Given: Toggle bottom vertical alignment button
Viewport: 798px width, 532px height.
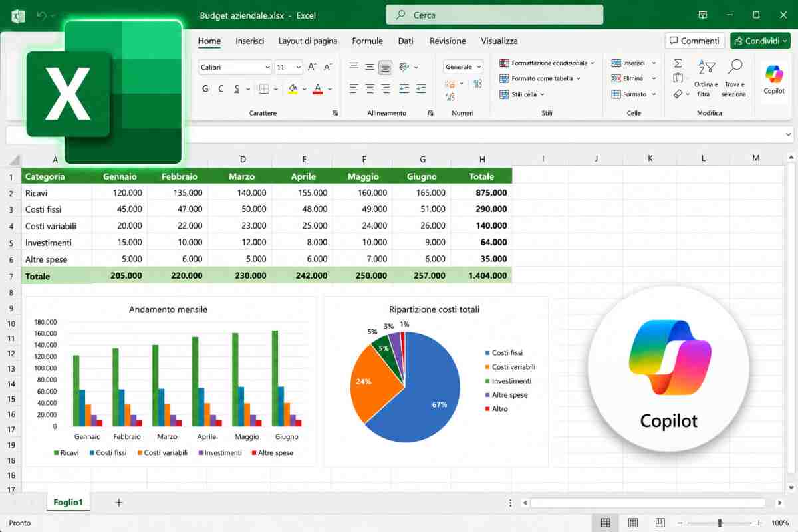Looking at the screenshot, I should pyautogui.click(x=385, y=67).
